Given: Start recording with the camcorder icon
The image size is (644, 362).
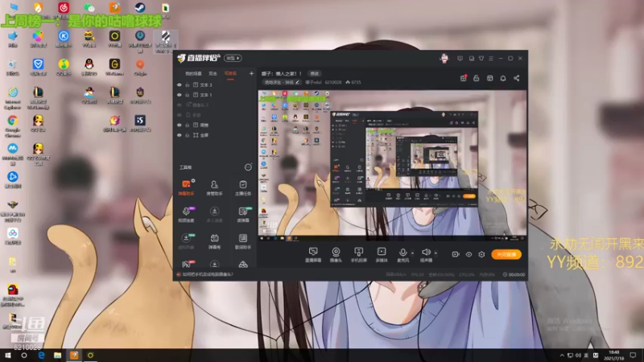Looking at the screenshot, I should [x=456, y=254].
